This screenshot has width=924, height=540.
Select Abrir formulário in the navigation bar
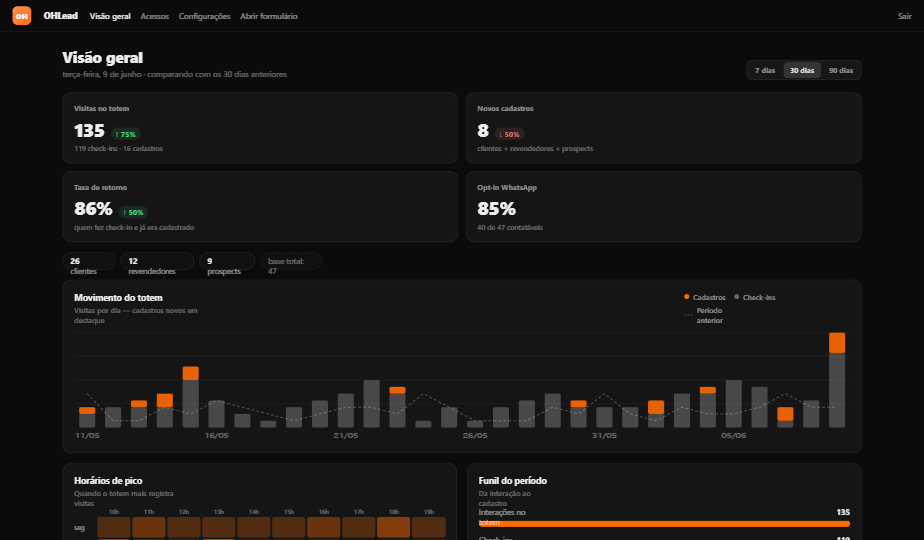click(269, 16)
